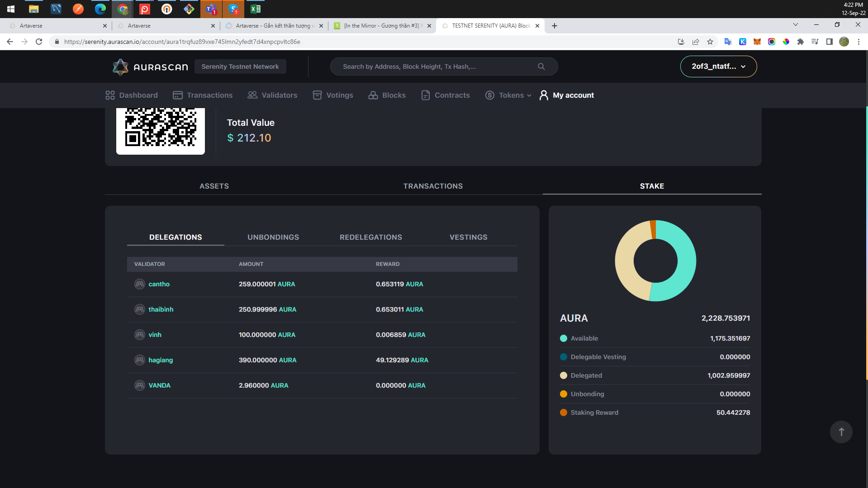Open the browser tab search chevron
Image resolution: width=868 pixels, height=488 pixels.
point(795,25)
